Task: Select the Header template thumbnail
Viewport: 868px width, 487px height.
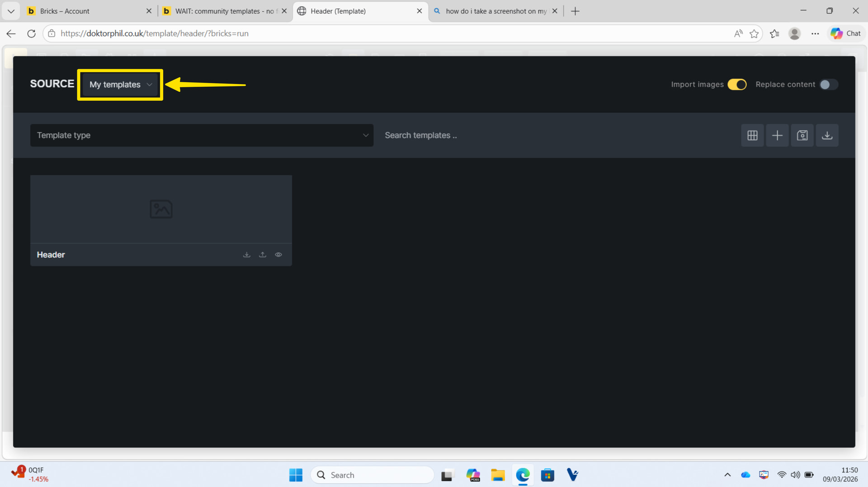Action: click(161, 209)
